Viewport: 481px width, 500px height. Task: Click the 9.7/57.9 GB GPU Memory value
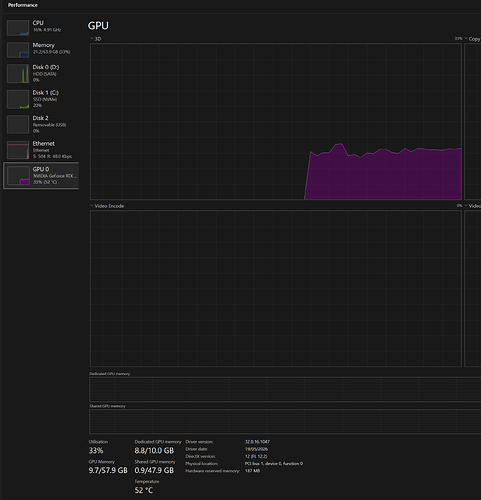[108, 470]
